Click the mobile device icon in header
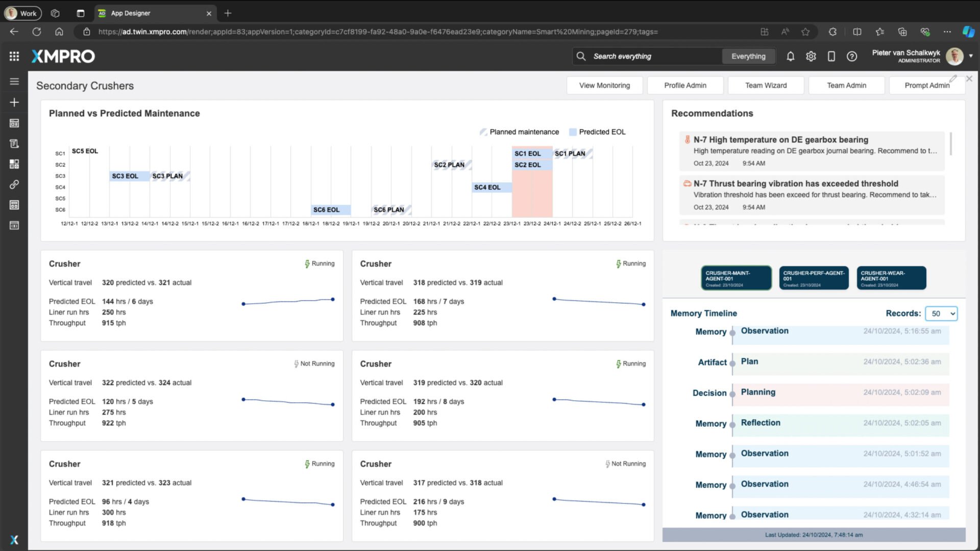 (x=831, y=56)
